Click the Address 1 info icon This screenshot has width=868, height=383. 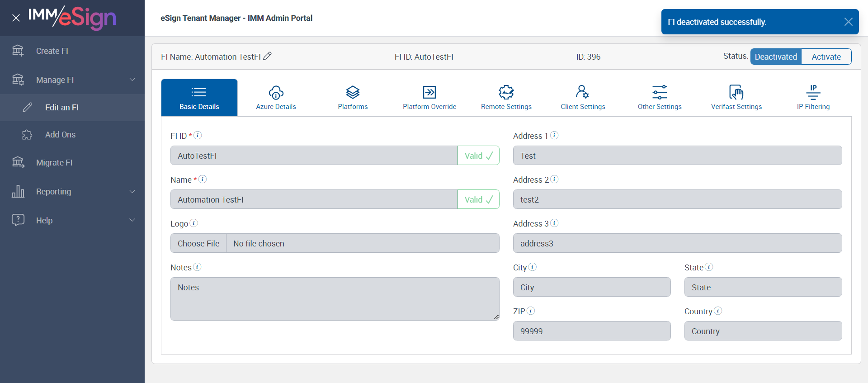pos(554,135)
